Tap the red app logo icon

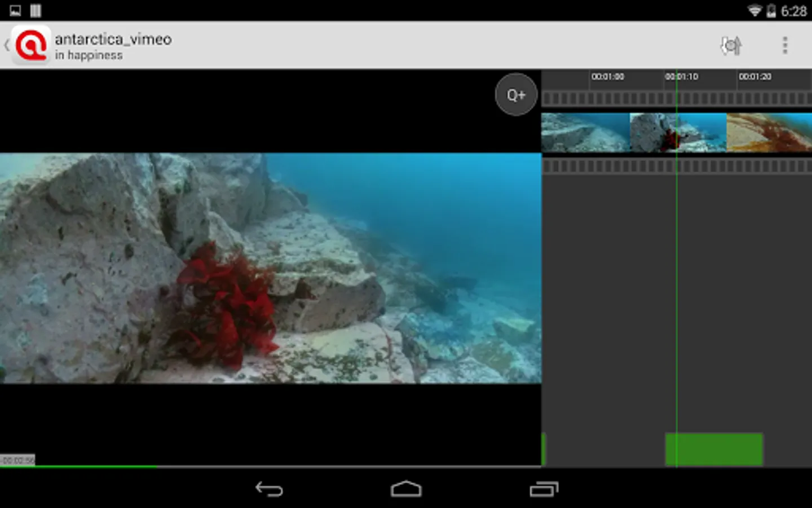pyautogui.click(x=31, y=45)
